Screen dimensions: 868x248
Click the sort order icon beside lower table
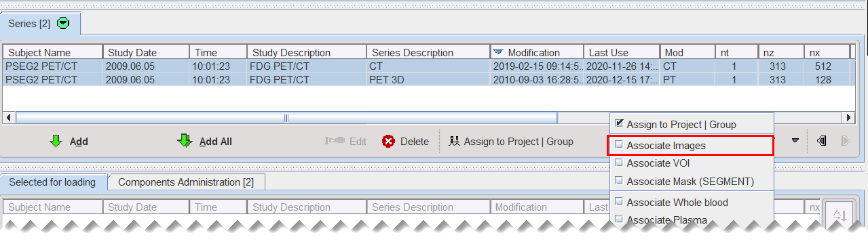[x=839, y=215]
